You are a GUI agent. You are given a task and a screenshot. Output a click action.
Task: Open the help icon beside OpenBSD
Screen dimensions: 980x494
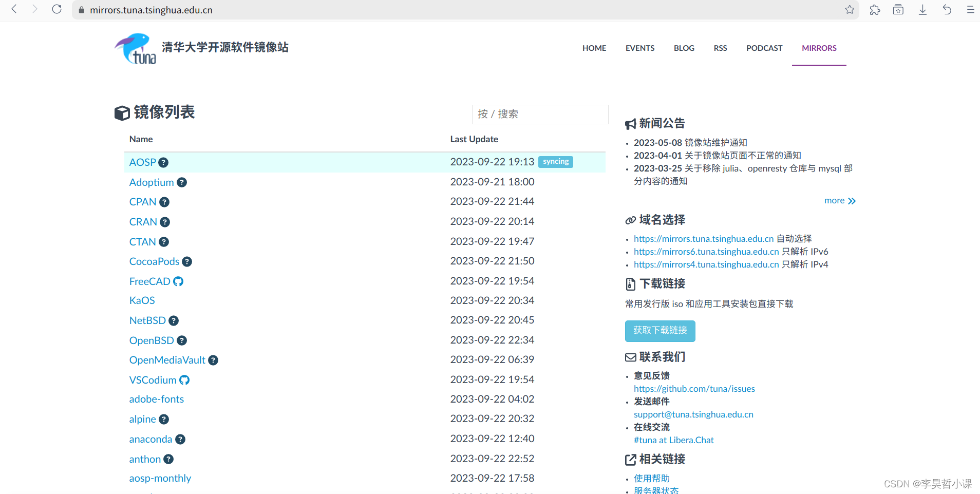tap(182, 340)
